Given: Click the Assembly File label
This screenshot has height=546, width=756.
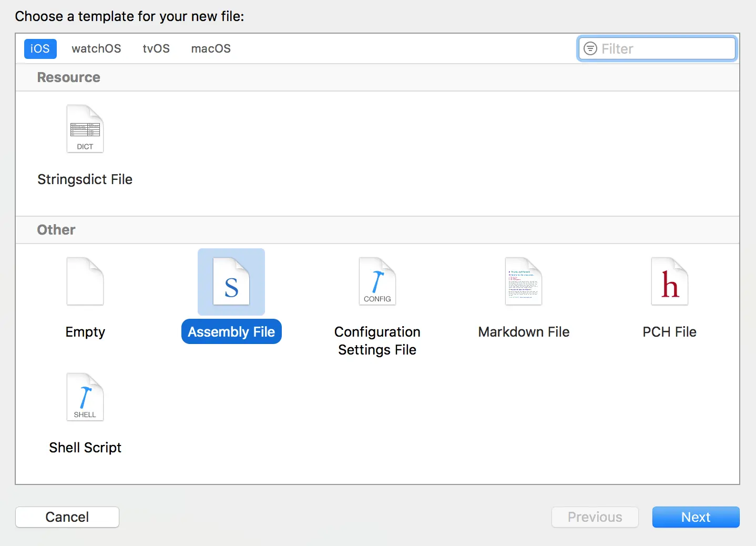Looking at the screenshot, I should (231, 332).
